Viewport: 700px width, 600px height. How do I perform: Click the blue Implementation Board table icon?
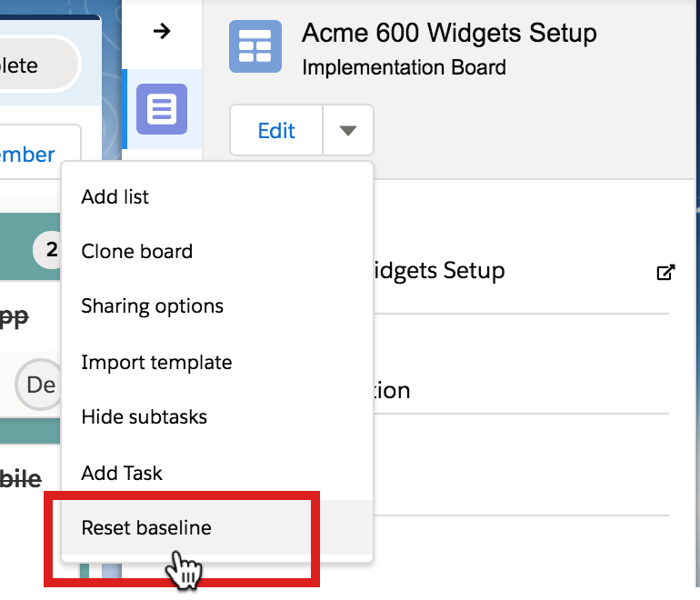click(x=255, y=46)
